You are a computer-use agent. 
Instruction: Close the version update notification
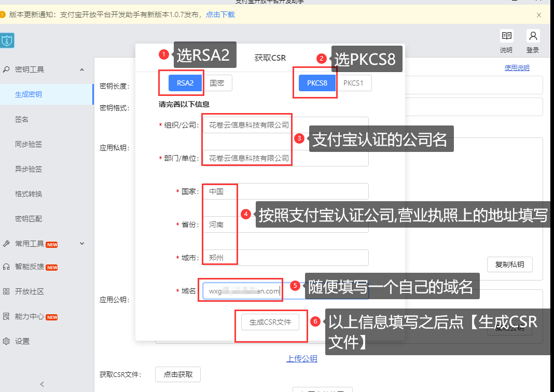pyautogui.click(x=539, y=15)
